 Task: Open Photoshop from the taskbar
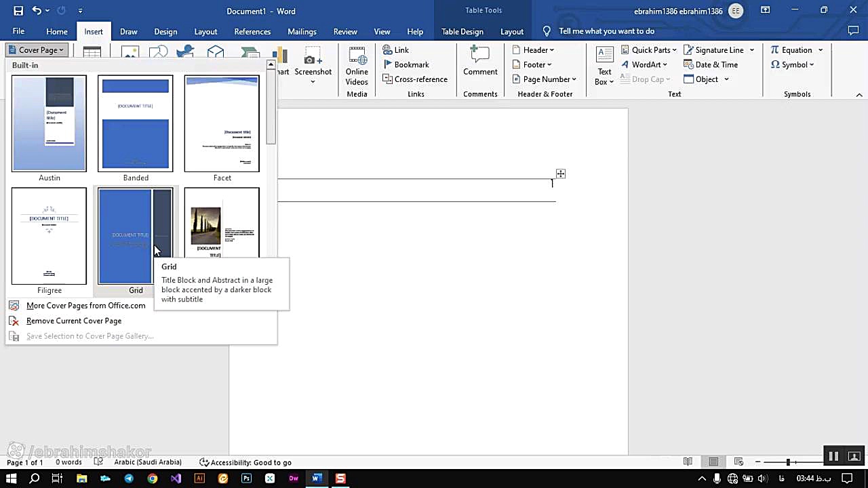[246, 479]
